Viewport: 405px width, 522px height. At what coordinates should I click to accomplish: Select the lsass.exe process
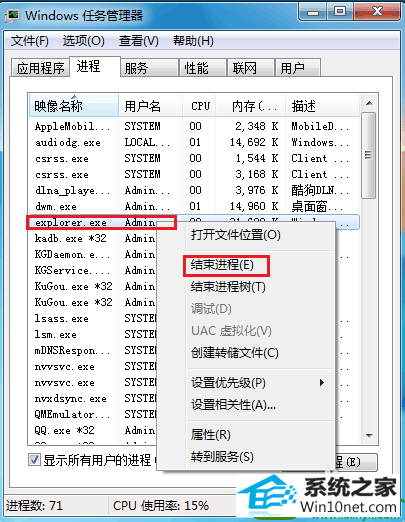point(62,318)
